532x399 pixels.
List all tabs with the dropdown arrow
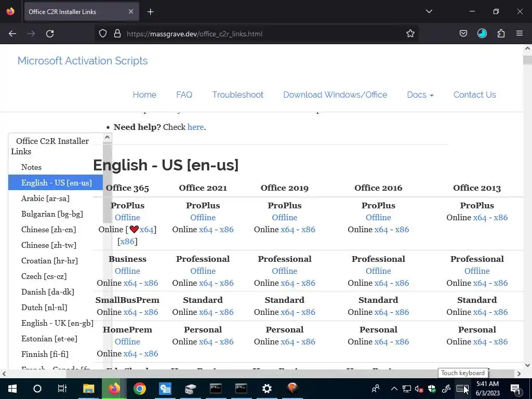pyautogui.click(x=429, y=11)
